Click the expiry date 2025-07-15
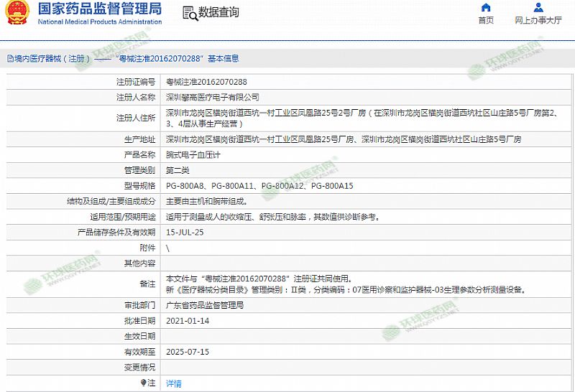 pyautogui.click(x=187, y=352)
